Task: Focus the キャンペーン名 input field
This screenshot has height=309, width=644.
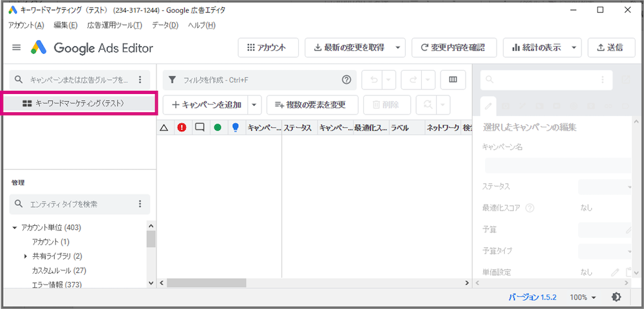Action: pos(558,165)
